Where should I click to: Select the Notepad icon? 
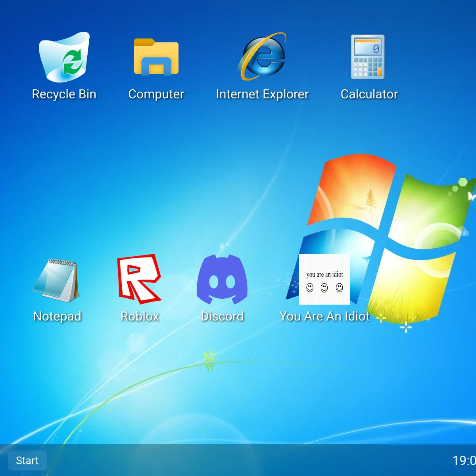pyautogui.click(x=56, y=280)
